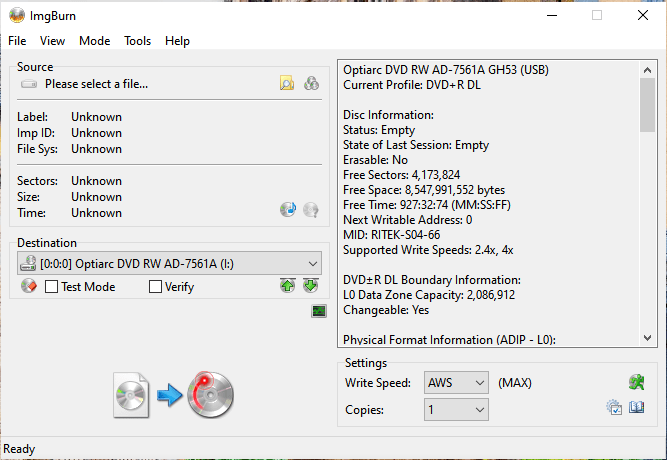Close the ImgBurn window
Viewport: 667px width, 460px height.
[643, 15]
